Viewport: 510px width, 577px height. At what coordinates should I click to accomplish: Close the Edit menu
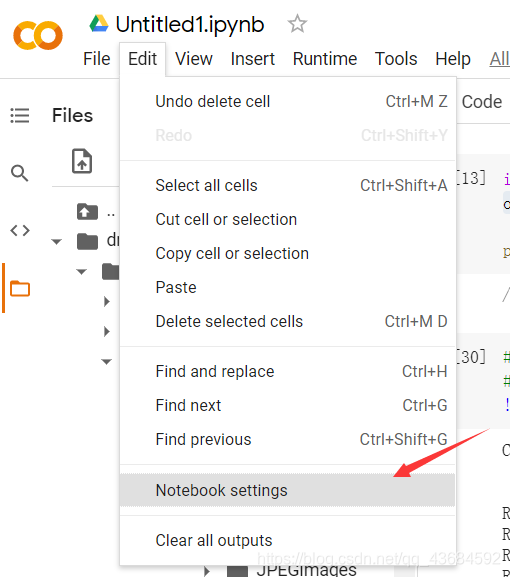(142, 59)
